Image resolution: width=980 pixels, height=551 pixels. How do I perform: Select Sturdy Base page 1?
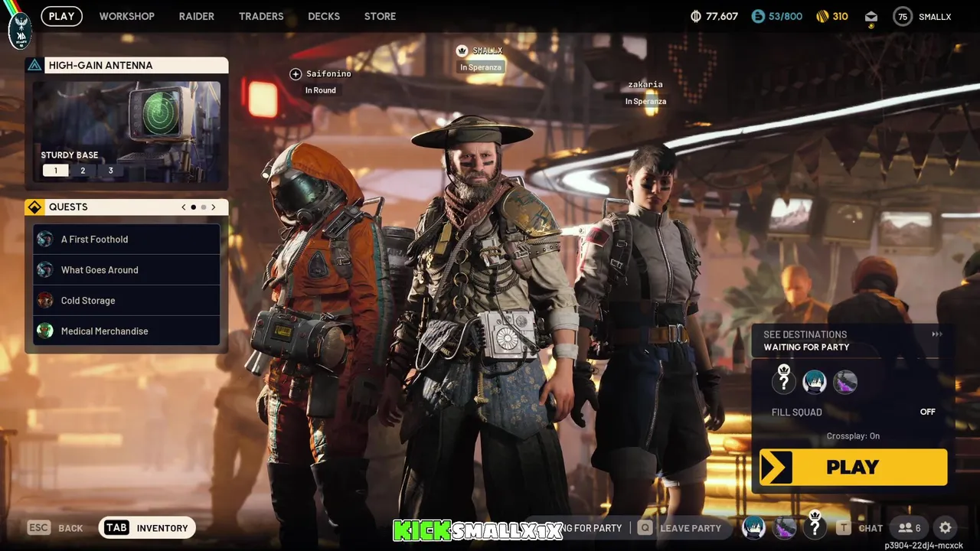point(55,171)
